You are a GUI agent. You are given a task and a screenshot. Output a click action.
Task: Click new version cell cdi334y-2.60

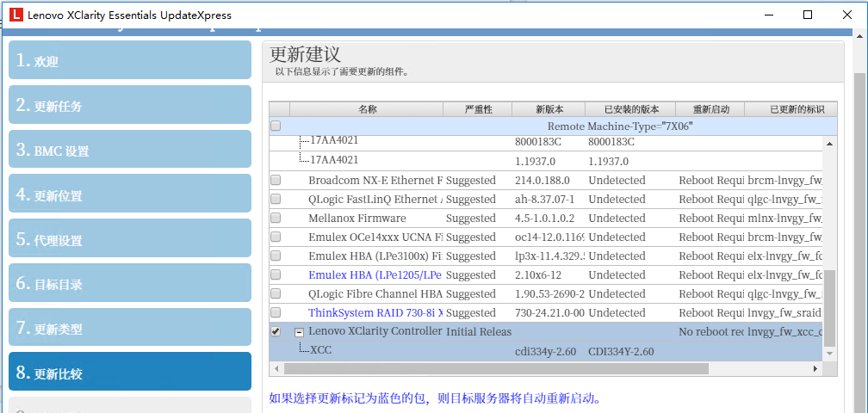click(x=545, y=352)
